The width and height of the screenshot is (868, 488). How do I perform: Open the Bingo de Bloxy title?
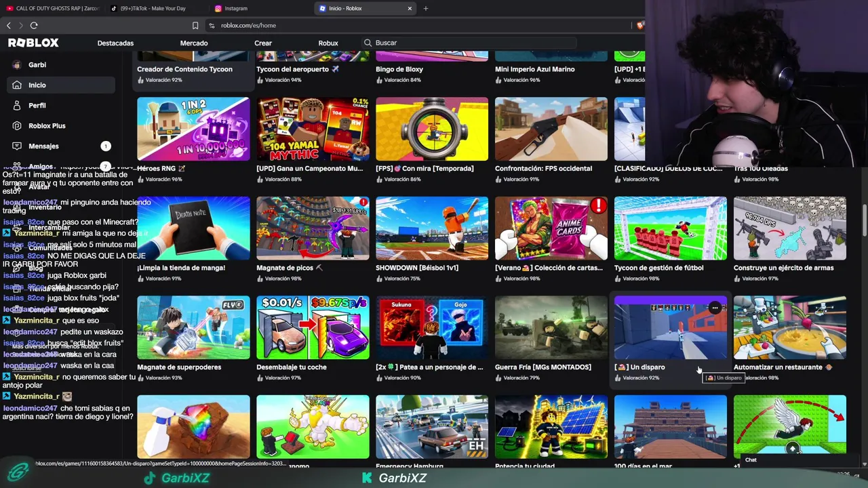click(399, 69)
